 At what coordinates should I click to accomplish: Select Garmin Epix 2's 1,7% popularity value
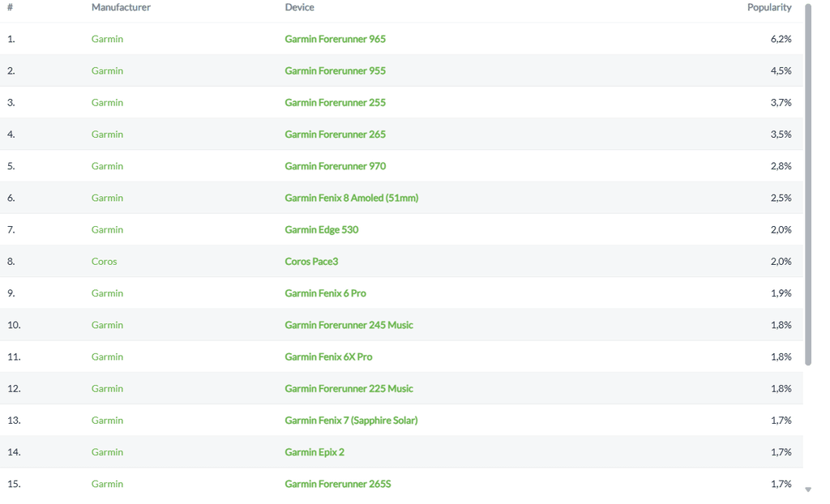(781, 451)
